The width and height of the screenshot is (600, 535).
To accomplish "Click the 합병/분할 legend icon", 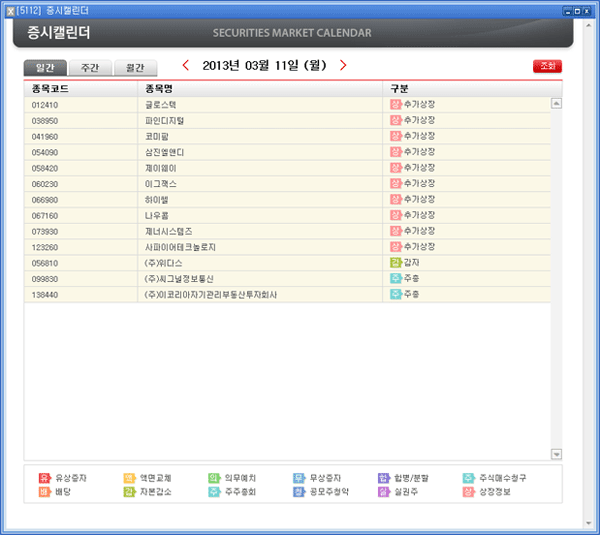I will 384,478.
